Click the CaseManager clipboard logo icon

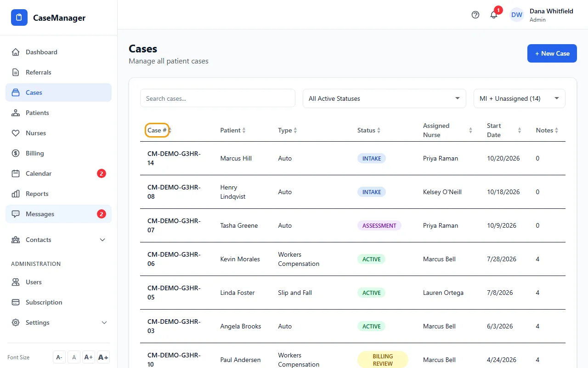tap(19, 17)
